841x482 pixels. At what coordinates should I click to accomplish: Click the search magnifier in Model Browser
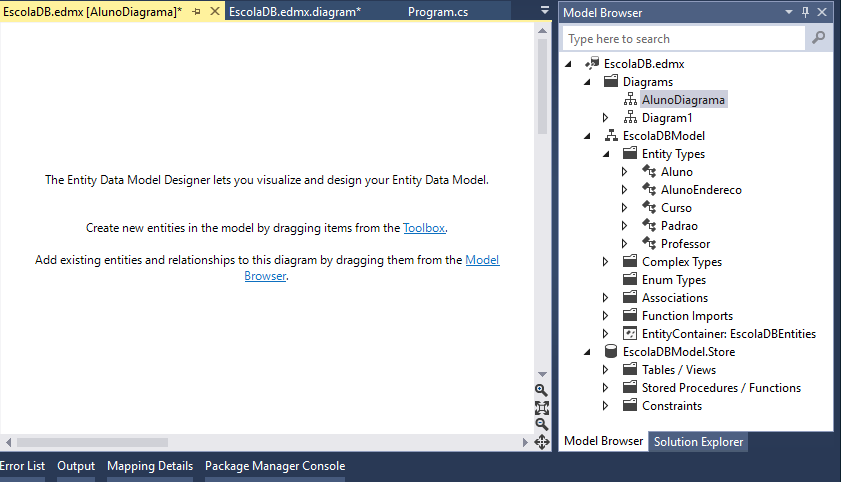coord(818,38)
